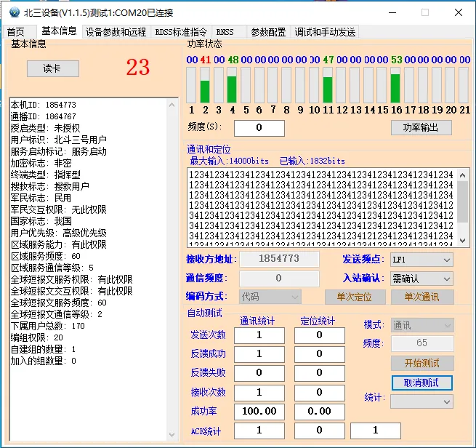This screenshot has height=448, width=476.
Task: Expand the 统计 dropdown
Action: tap(421, 401)
